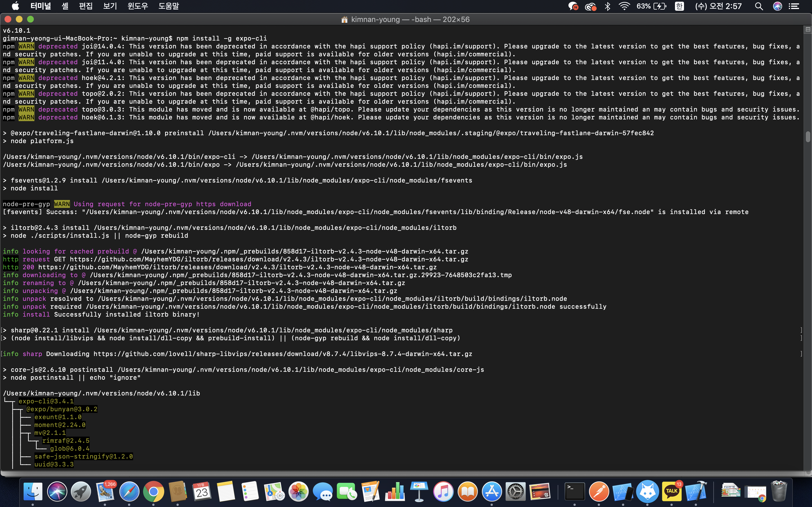
Task: Click the Spotlight search magnifier
Action: pos(759,6)
